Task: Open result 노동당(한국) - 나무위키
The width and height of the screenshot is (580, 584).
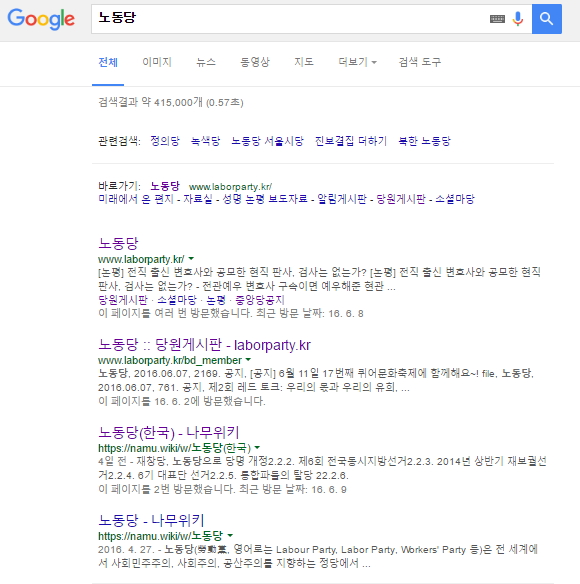Action: click(x=169, y=432)
